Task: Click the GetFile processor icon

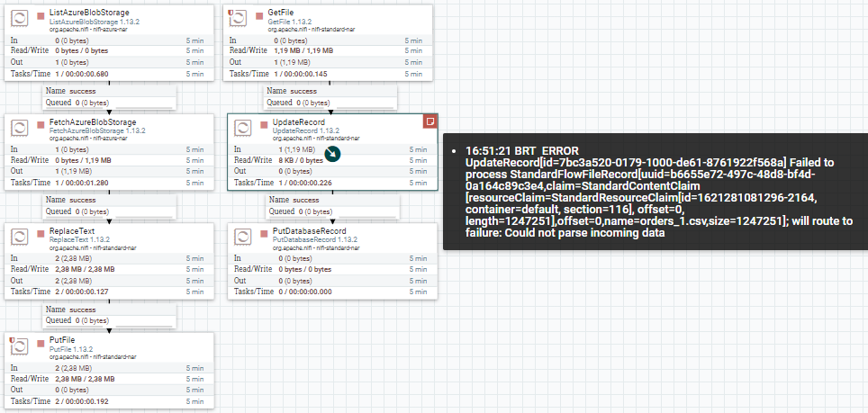Action: click(x=238, y=18)
